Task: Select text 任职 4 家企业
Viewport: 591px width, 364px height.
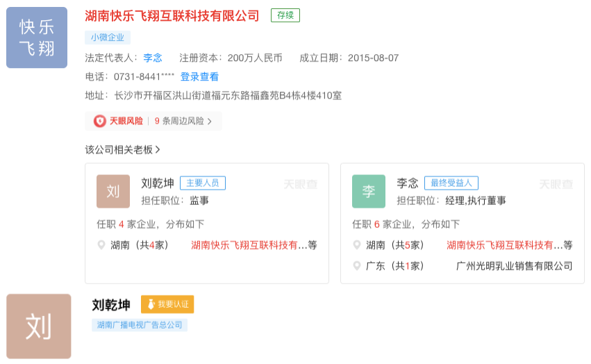Action: click(x=126, y=224)
